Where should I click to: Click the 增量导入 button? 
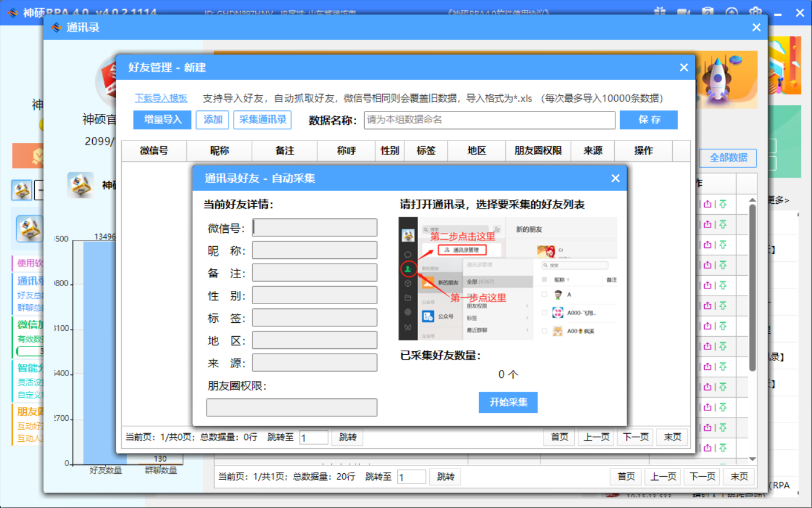(162, 120)
